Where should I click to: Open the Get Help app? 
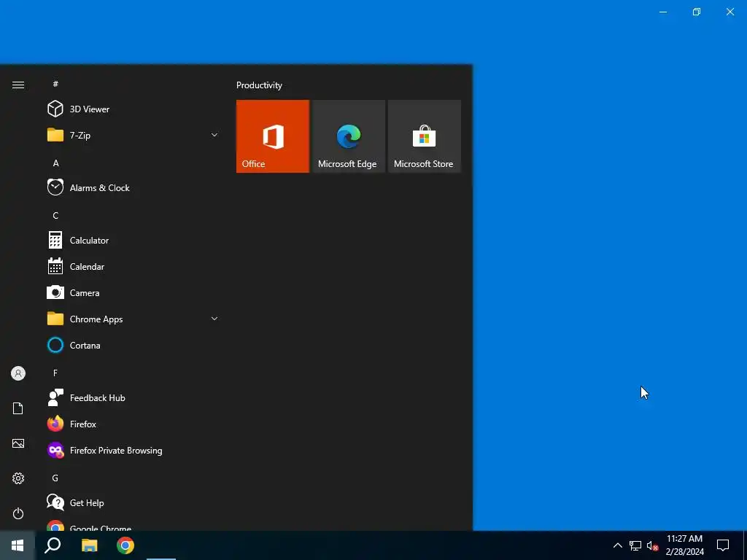tap(133, 503)
